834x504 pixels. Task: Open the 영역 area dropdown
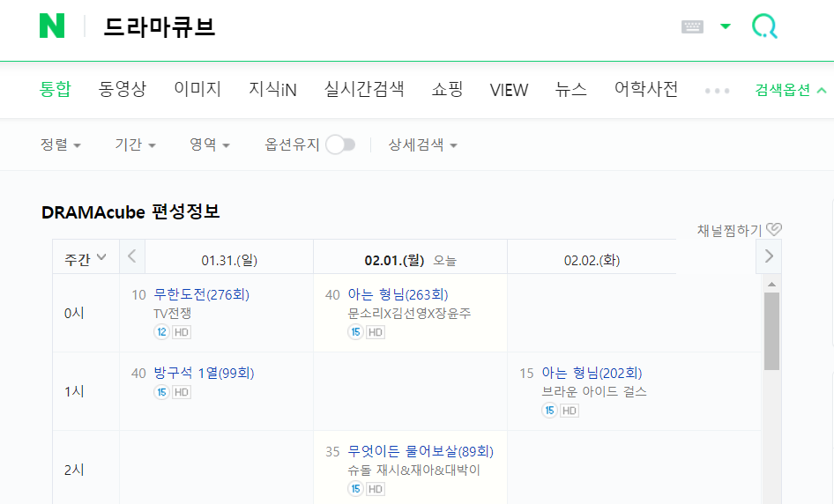click(x=210, y=145)
